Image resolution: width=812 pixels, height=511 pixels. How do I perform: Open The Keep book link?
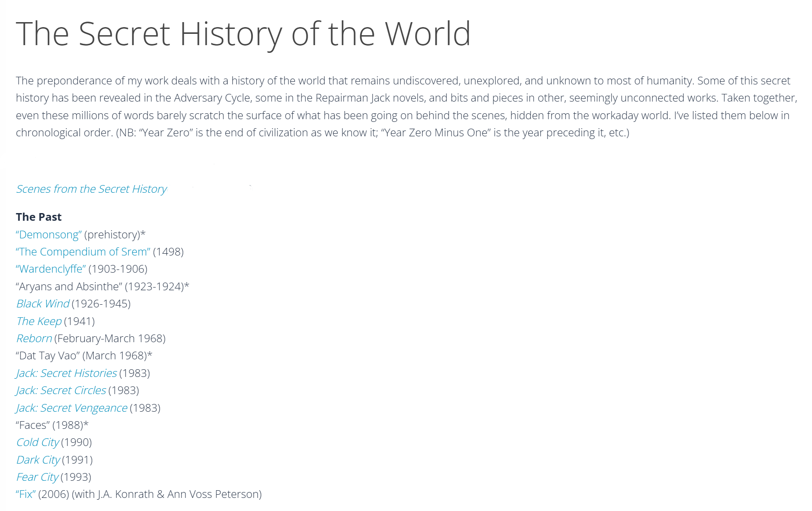point(39,321)
